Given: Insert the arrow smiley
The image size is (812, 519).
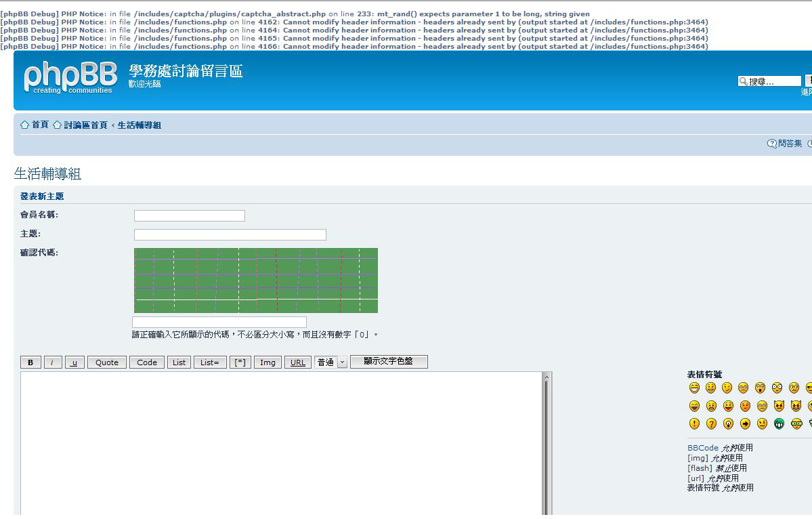Looking at the screenshot, I should tap(745, 423).
